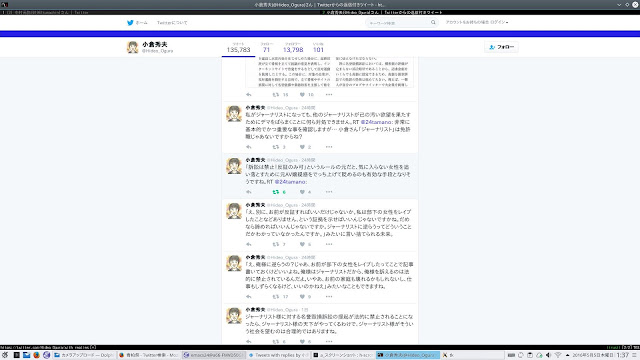The height and width of the screenshot is (360, 640).
Task: Retweet the image tweet with 15 retweets
Action: pos(276,95)
